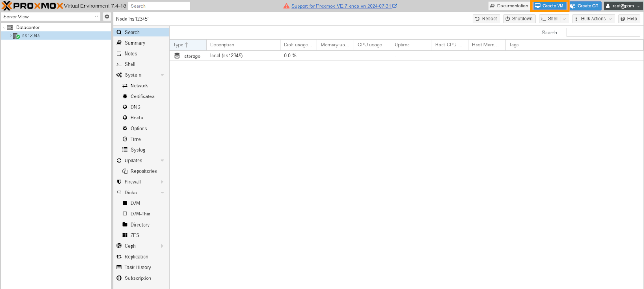This screenshot has width=644, height=289.
Task: Click the view settings gear icon
Action: point(107,16)
